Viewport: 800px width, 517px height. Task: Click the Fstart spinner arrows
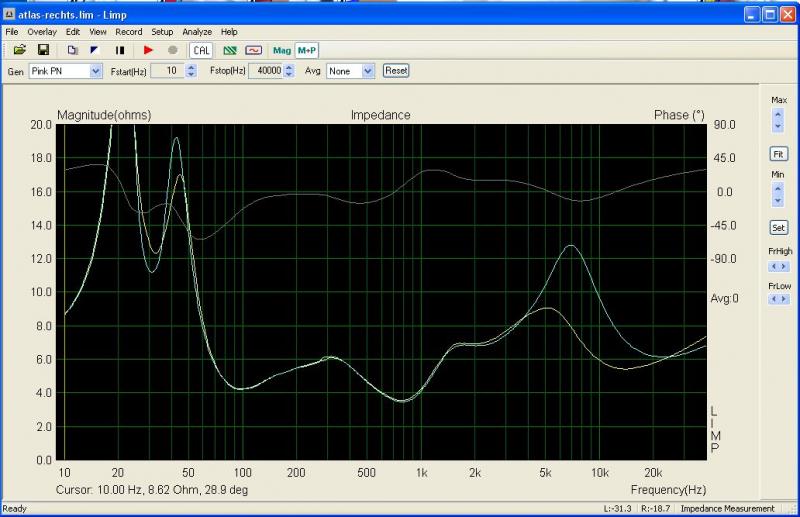(190, 71)
